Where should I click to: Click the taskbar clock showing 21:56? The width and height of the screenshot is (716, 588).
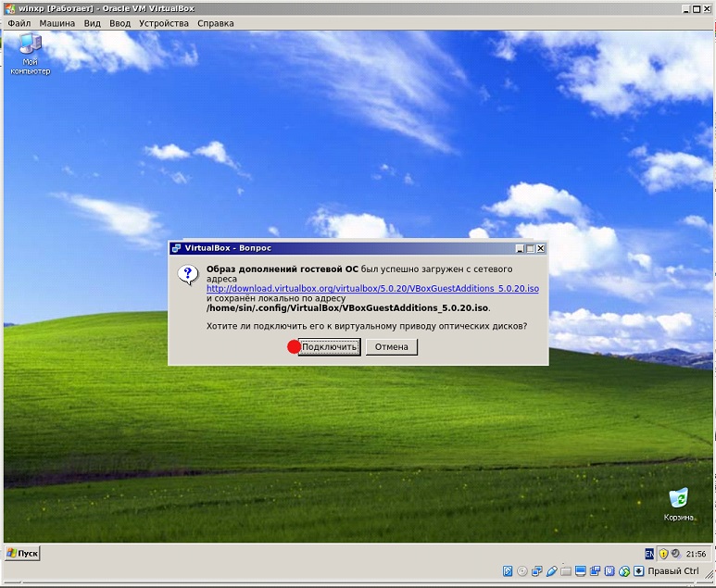point(697,553)
